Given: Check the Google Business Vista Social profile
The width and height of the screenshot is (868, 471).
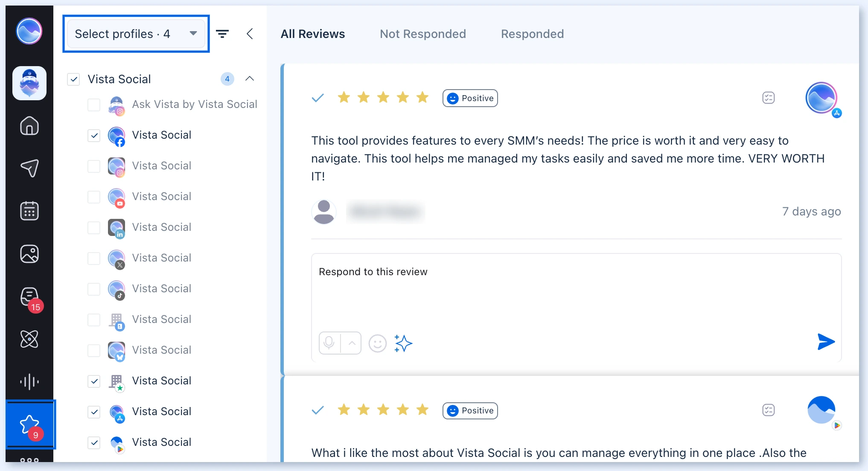Looking at the screenshot, I should [x=94, y=320].
